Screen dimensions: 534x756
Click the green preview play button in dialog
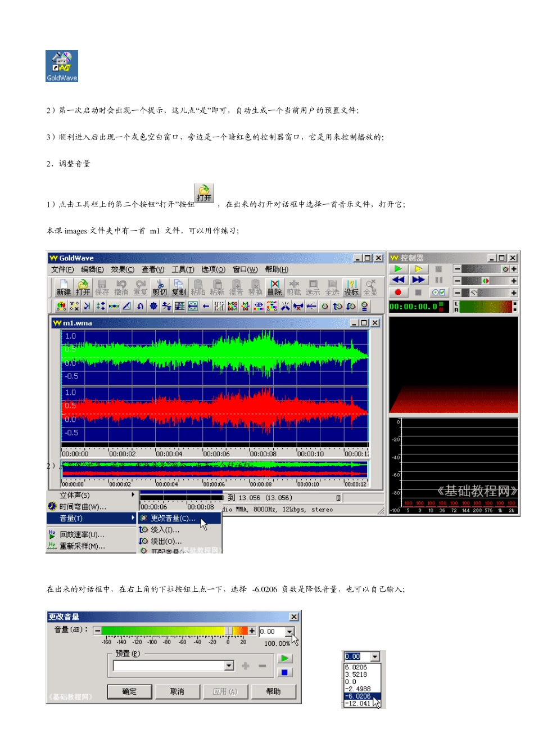[x=284, y=659]
